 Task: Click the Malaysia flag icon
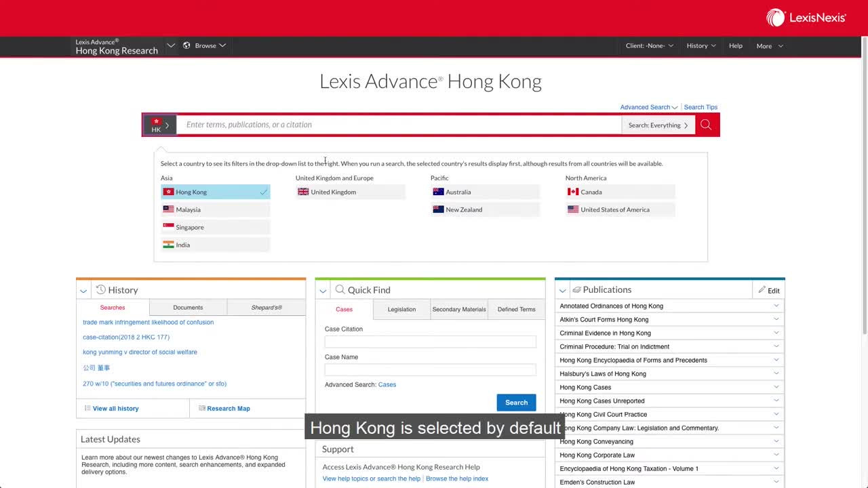pos(168,209)
